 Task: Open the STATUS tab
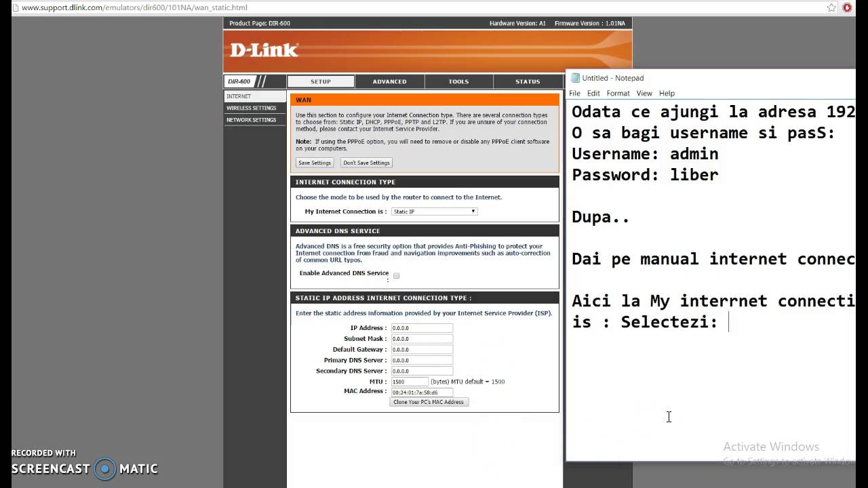(x=528, y=81)
